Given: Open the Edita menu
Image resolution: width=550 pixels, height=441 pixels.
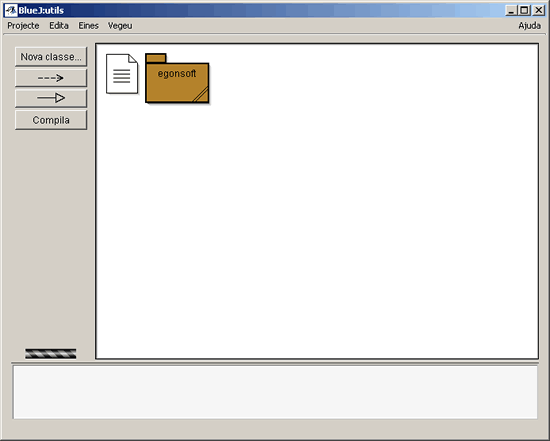Looking at the screenshot, I should pos(59,26).
